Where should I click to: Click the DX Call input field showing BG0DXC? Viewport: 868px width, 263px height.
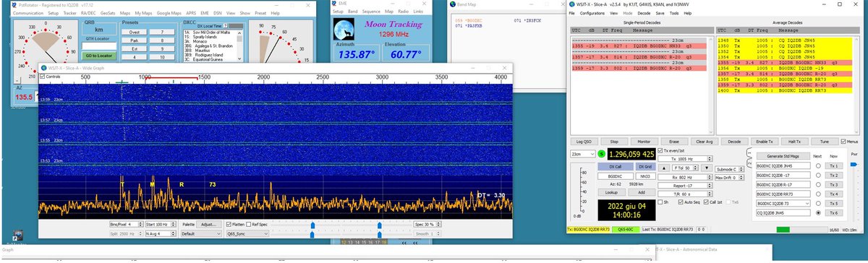tap(616, 176)
